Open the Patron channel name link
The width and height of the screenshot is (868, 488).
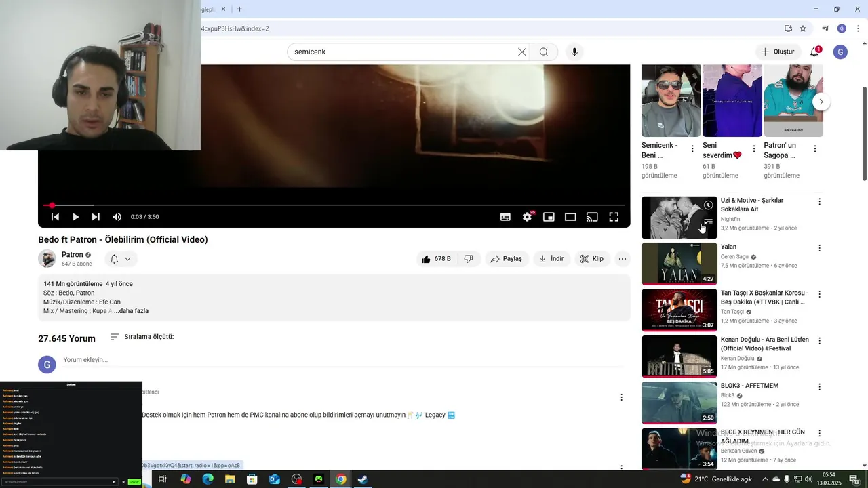coord(73,255)
